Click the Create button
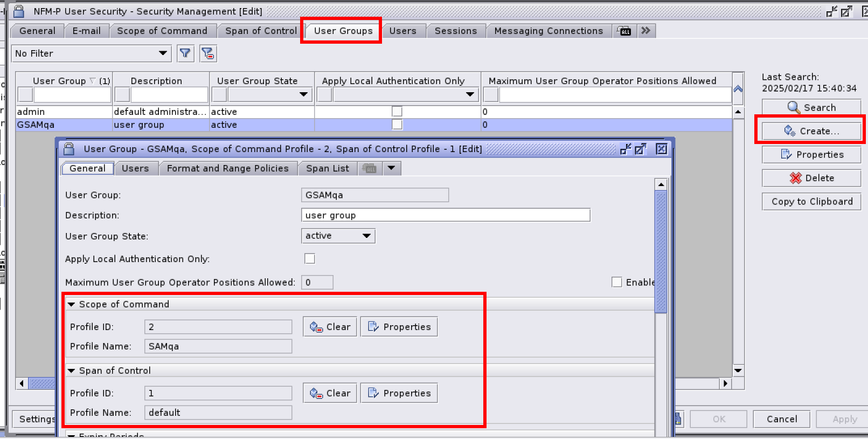 pos(811,131)
